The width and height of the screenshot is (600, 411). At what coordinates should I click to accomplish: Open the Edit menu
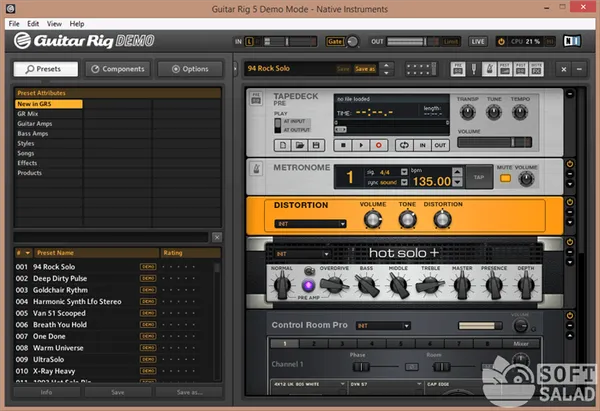click(x=33, y=24)
